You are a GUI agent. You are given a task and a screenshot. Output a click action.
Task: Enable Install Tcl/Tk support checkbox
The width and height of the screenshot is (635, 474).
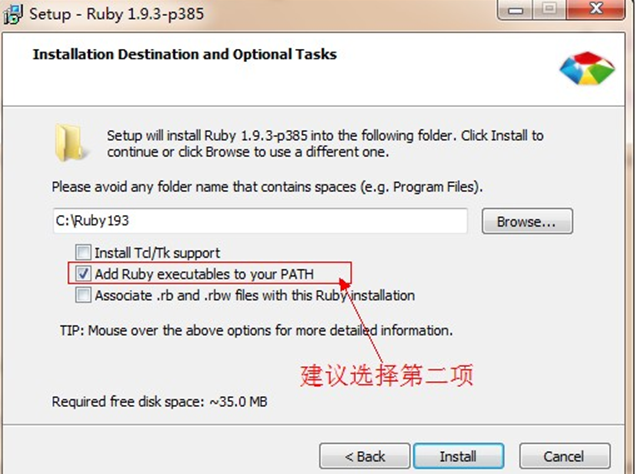click(83, 253)
